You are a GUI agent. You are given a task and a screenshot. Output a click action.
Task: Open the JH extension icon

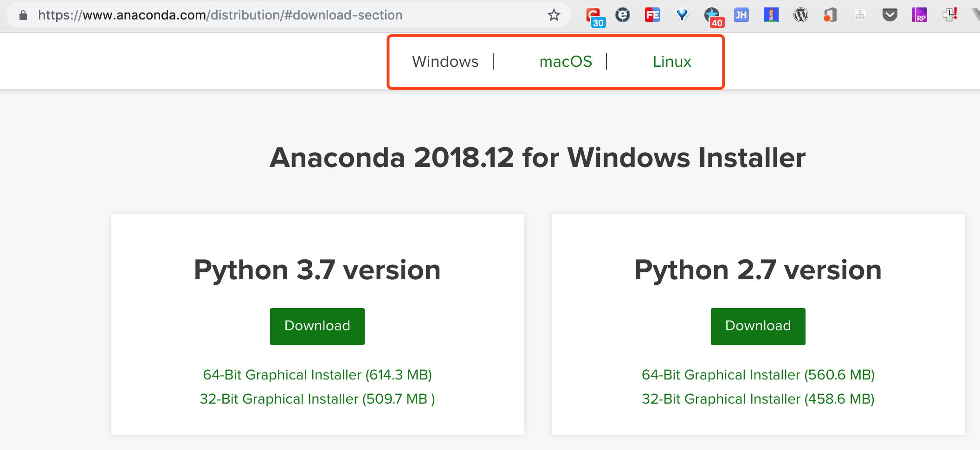[741, 15]
